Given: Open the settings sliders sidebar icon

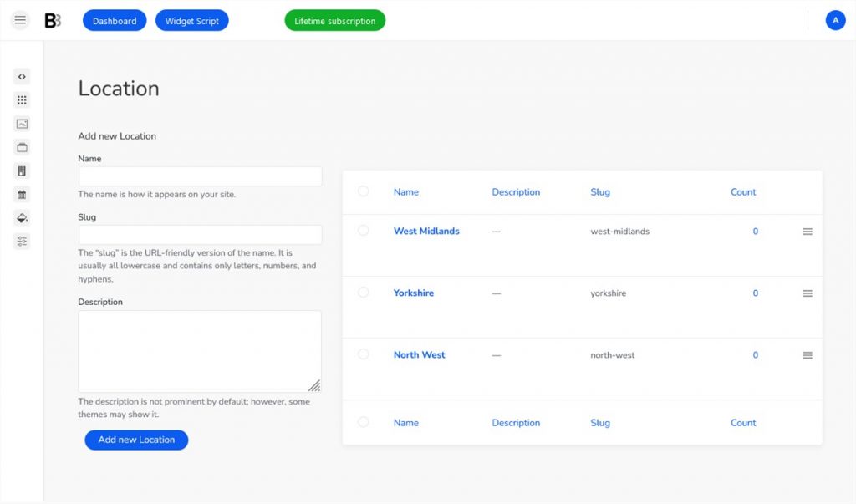Looking at the screenshot, I should [x=21, y=241].
